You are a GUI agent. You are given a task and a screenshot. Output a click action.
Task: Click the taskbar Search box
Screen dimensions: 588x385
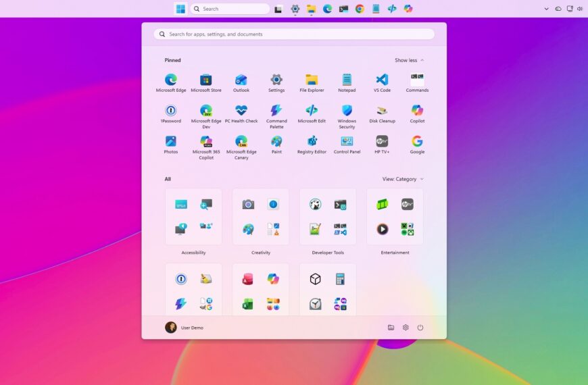230,9
